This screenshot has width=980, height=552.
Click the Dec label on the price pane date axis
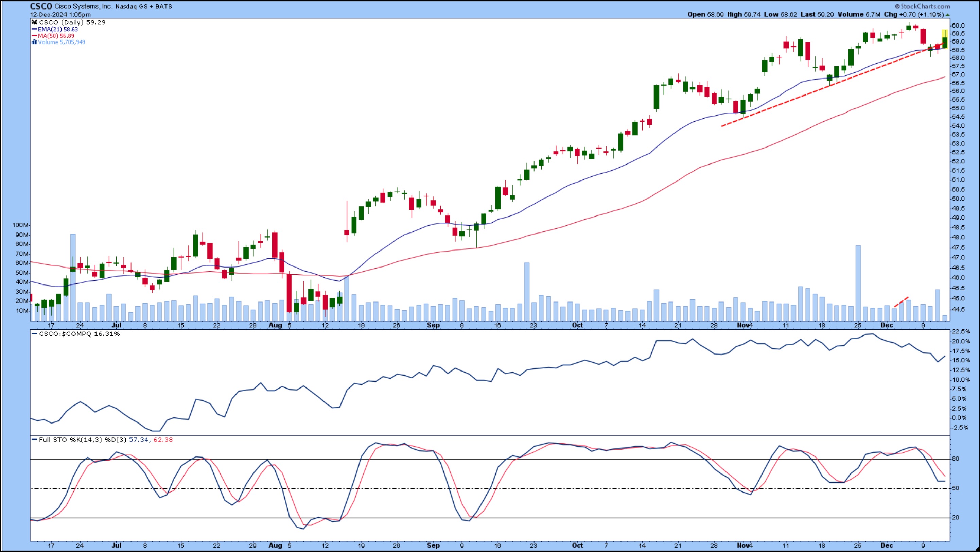tap(887, 325)
